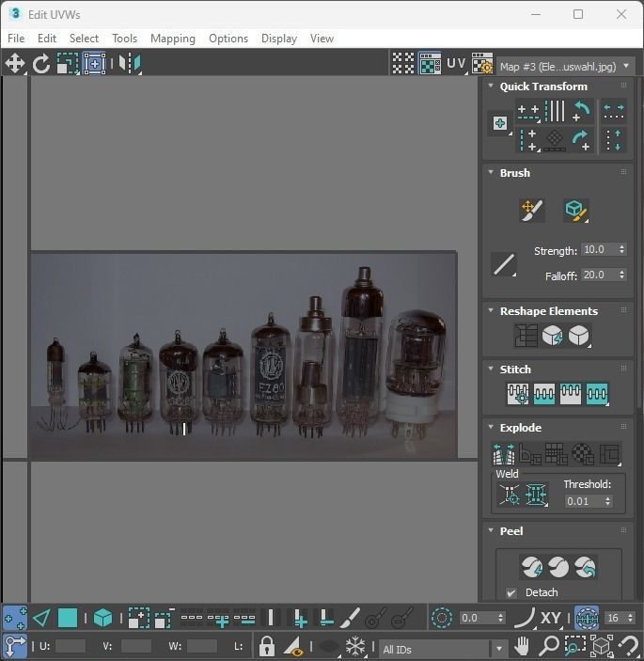
Task: Click the UV coordinates display button
Action: (457, 64)
